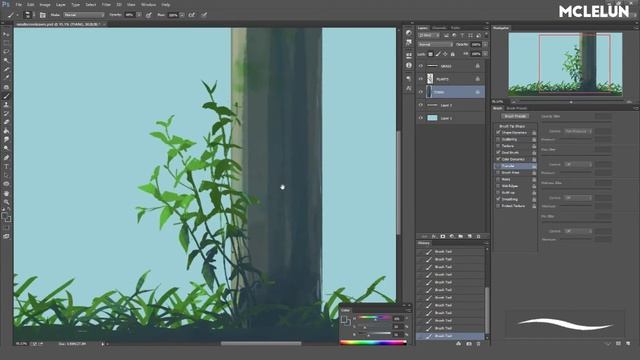This screenshot has height=360, width=640.
Task: Hide the GRASS layer eye icon
Action: click(x=421, y=66)
